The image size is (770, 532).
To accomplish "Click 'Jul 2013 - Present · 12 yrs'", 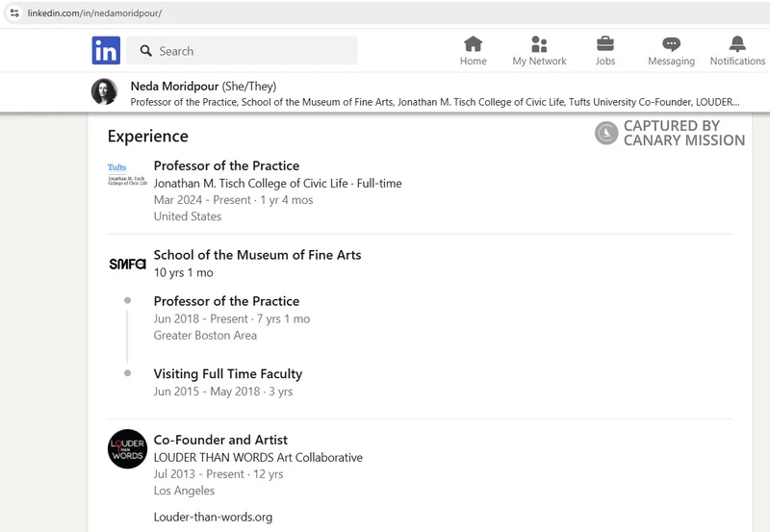I will tap(218, 474).
